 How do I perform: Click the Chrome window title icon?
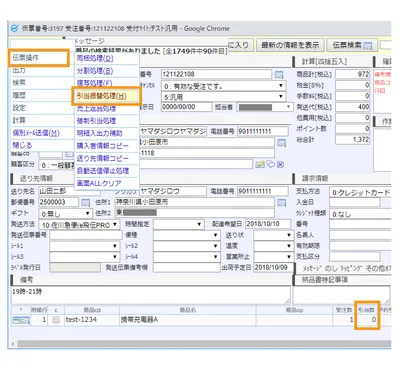(14, 28)
